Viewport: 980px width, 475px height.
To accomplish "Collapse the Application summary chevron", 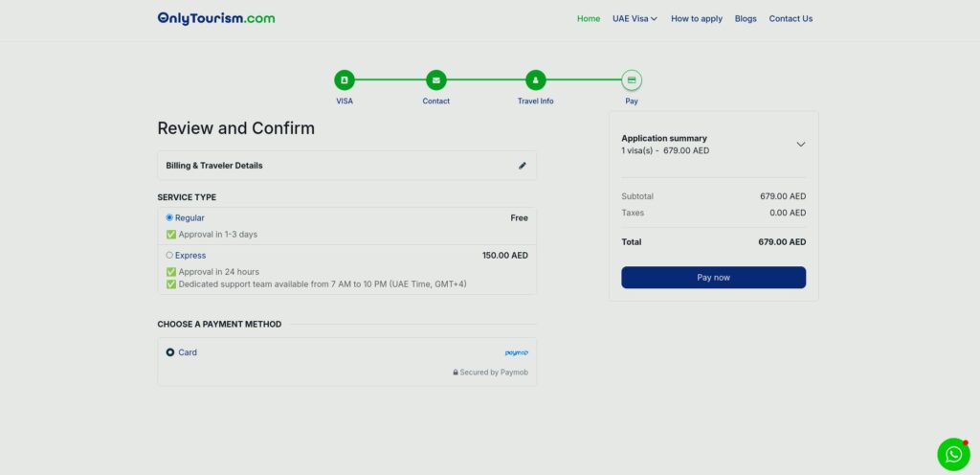I will [x=801, y=145].
